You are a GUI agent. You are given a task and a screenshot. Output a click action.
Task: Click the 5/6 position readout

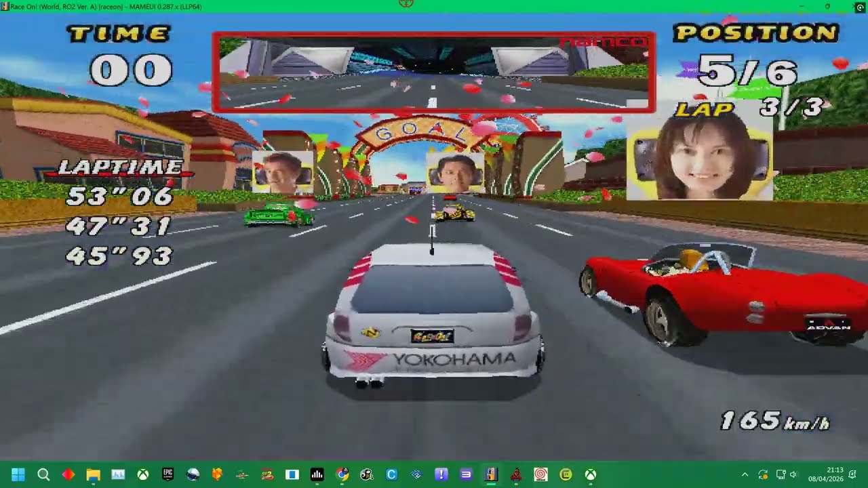[747, 70]
